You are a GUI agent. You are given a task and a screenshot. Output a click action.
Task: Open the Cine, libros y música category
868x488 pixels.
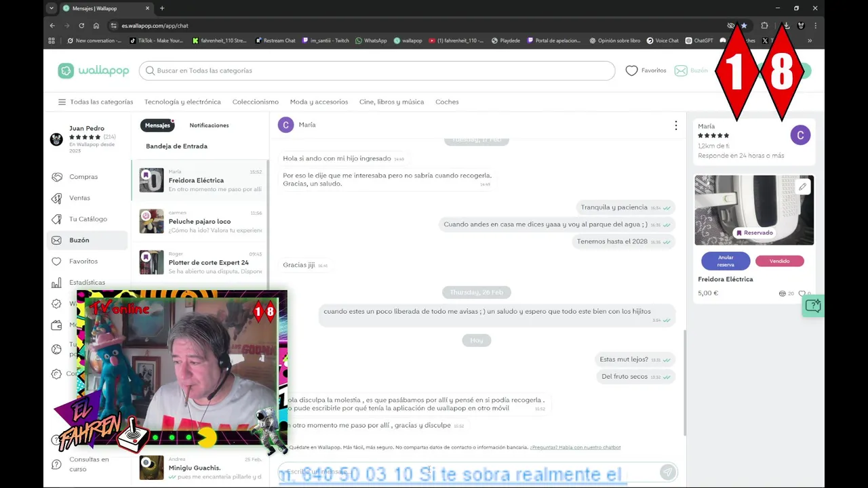pos(391,102)
